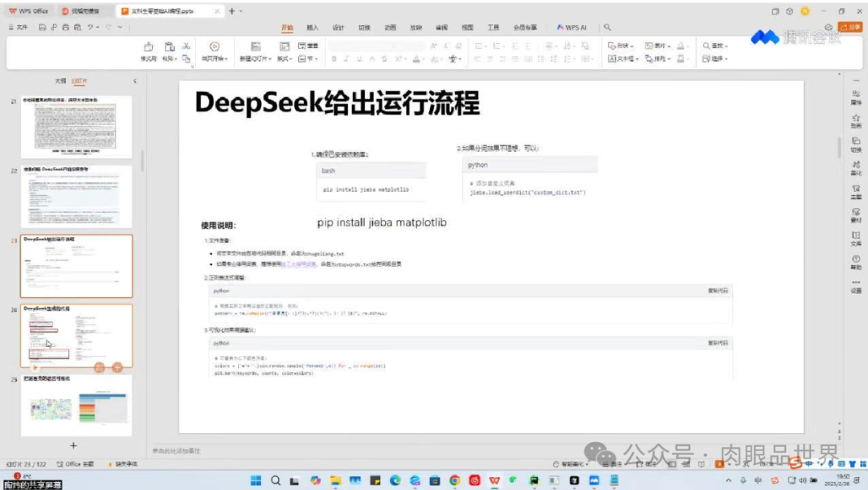The width and height of the screenshot is (868, 490).
Task: Open the Picture dropdown
Action: point(657,46)
